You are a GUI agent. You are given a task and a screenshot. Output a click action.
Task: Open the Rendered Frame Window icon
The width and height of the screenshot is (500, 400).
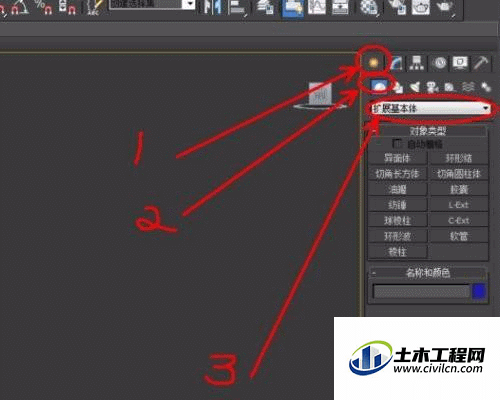(x=421, y=7)
